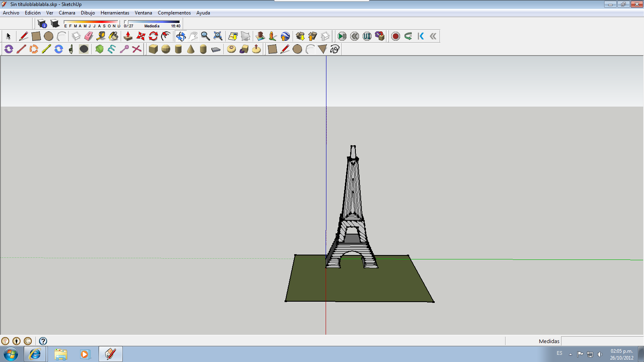Choose the Make Component tool
This screenshot has width=644, height=362.
point(76,36)
